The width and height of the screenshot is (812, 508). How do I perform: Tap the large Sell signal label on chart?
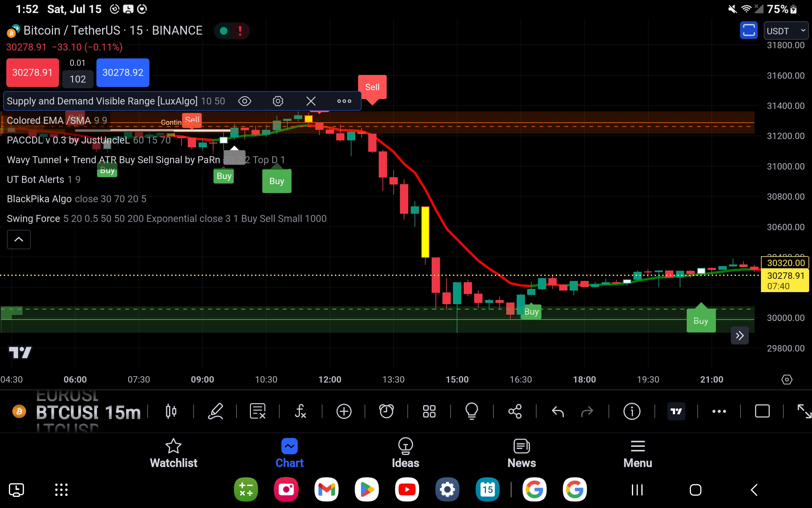[372, 87]
